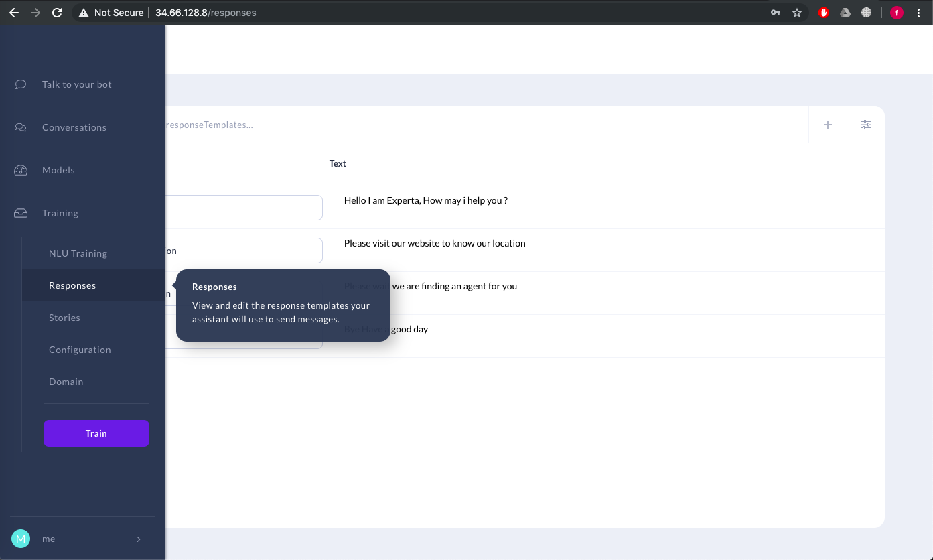This screenshot has height=560, width=933.
Task: Open the ad blocker hand extension icon
Action: [x=823, y=12]
